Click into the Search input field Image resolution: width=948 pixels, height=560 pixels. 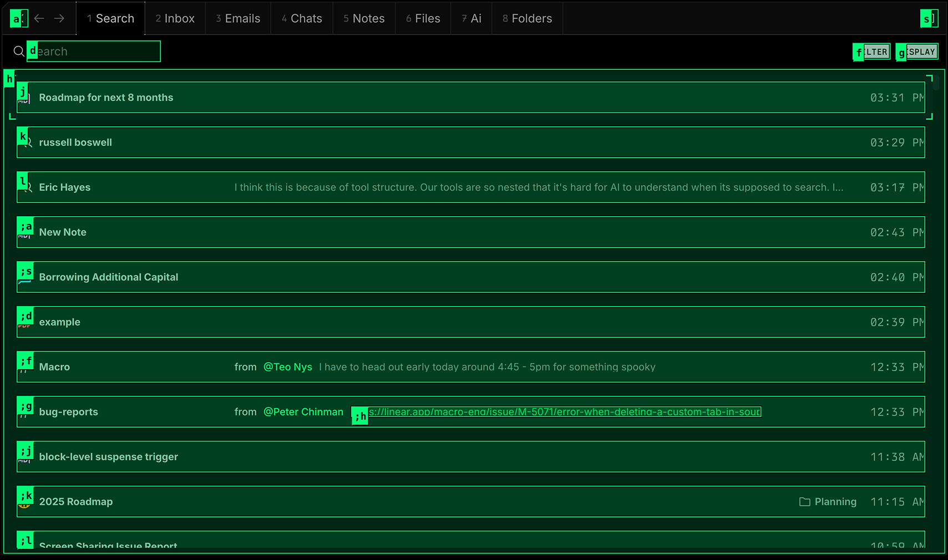point(94,52)
